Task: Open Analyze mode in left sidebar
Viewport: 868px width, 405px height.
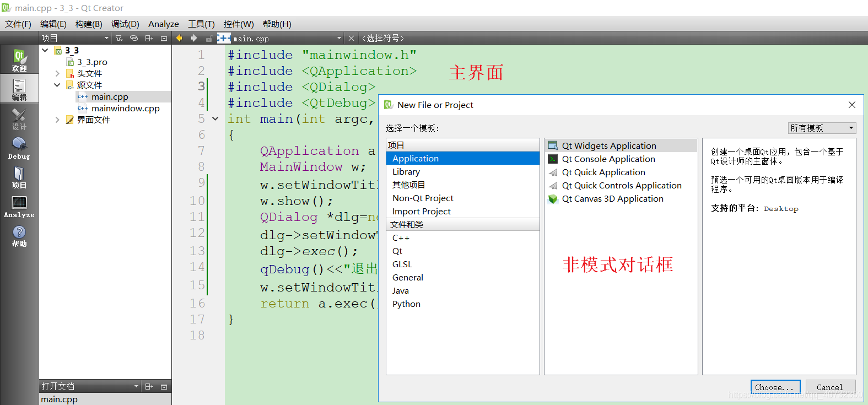Action: pyautogui.click(x=19, y=207)
